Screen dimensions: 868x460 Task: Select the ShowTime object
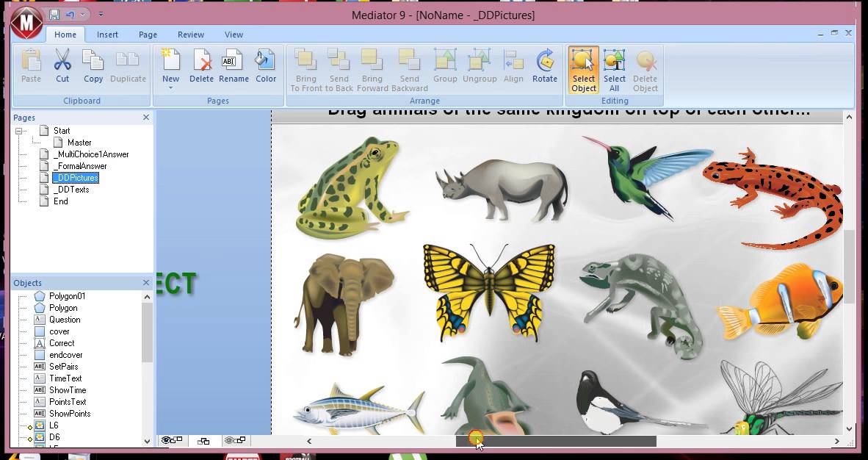click(68, 390)
